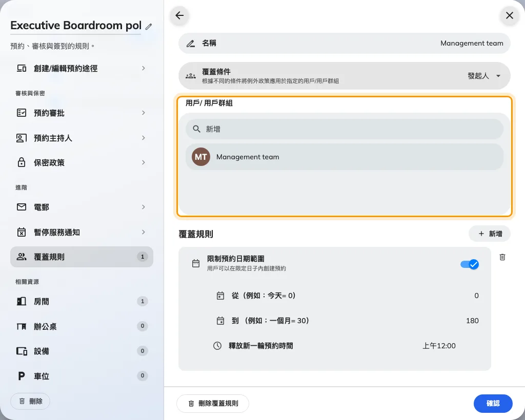Select 覆蓋規則 in the sidebar
The height and width of the screenshot is (420, 525).
coord(82,257)
